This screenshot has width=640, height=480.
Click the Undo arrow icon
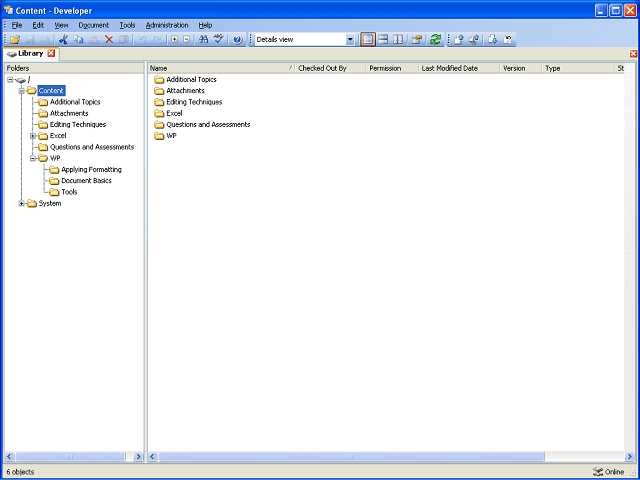(143, 40)
